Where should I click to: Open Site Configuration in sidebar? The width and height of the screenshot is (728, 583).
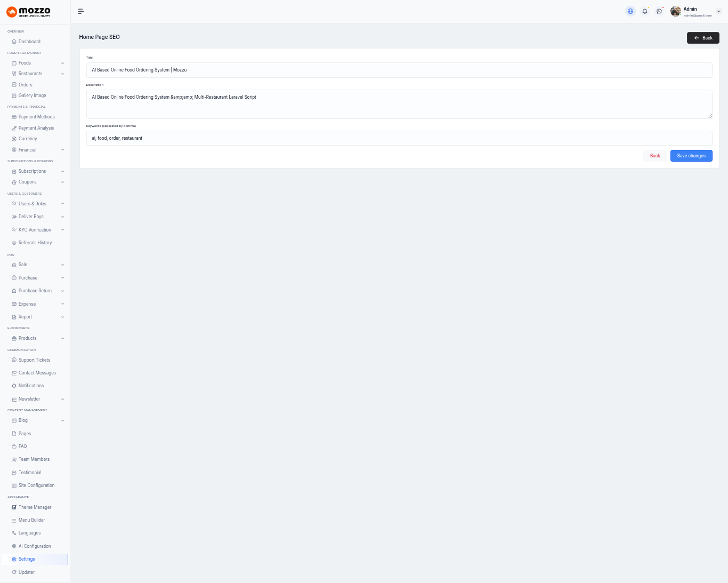coord(36,485)
